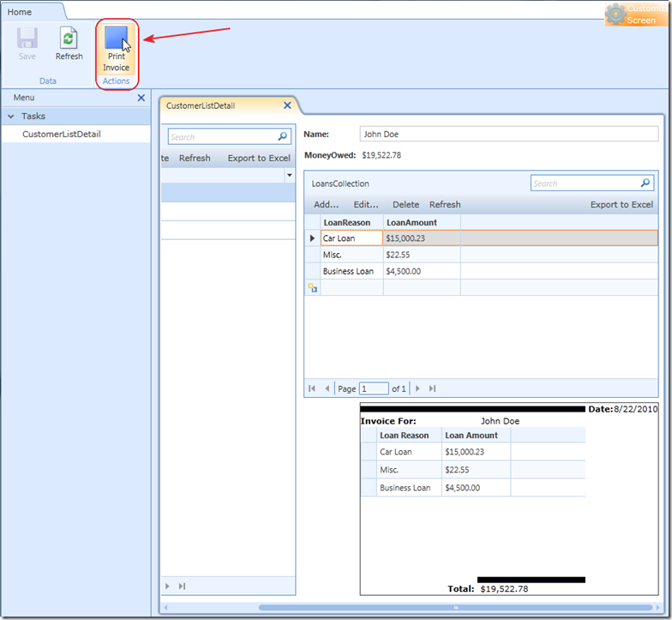
Task: Switch to the Home ribbon tab
Action: (x=19, y=12)
